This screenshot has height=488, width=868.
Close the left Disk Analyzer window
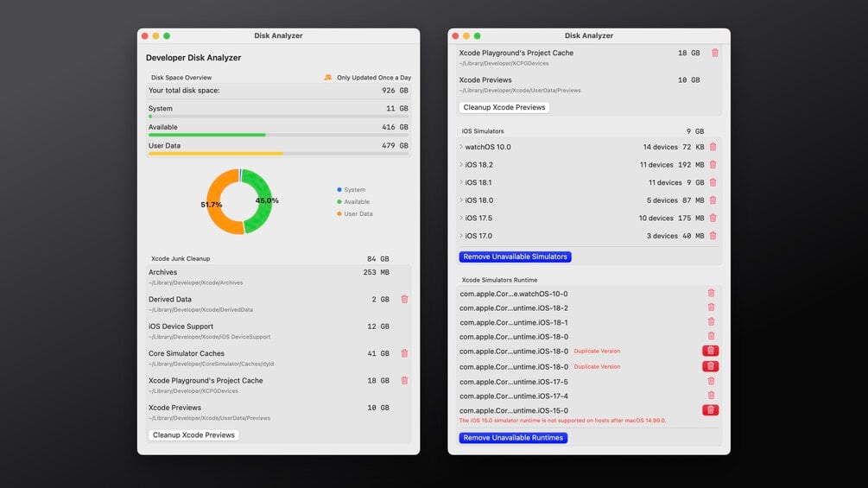pos(145,36)
